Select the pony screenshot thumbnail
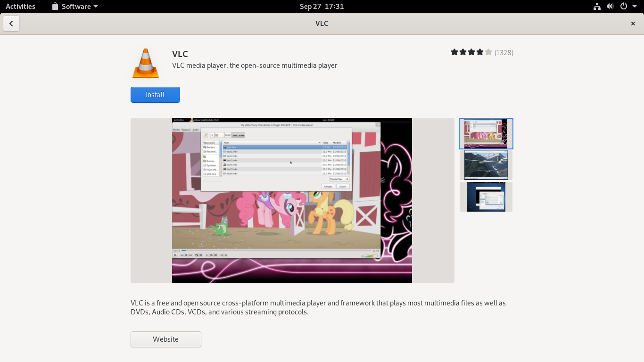 [x=486, y=133]
